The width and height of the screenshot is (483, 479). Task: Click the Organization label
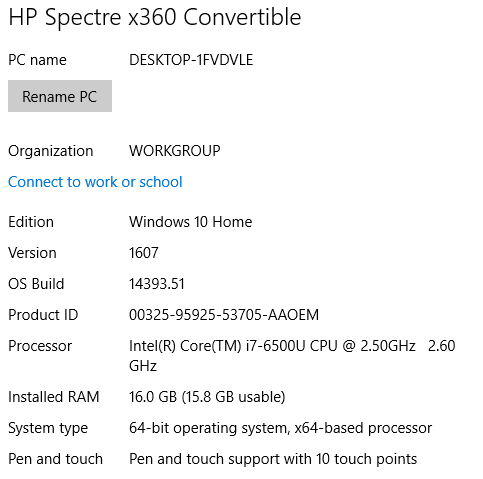tap(51, 151)
